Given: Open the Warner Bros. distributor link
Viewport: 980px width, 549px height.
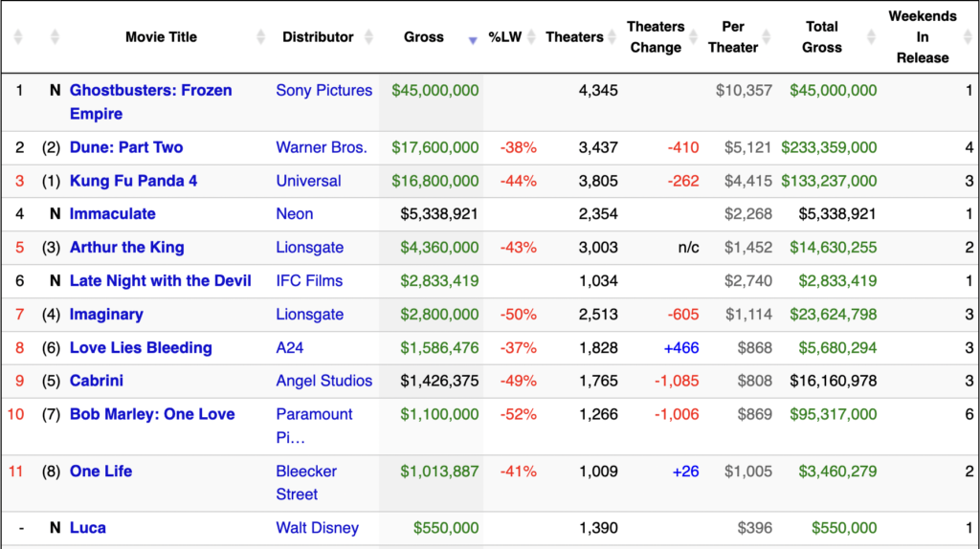Looking at the screenshot, I should coord(322,147).
